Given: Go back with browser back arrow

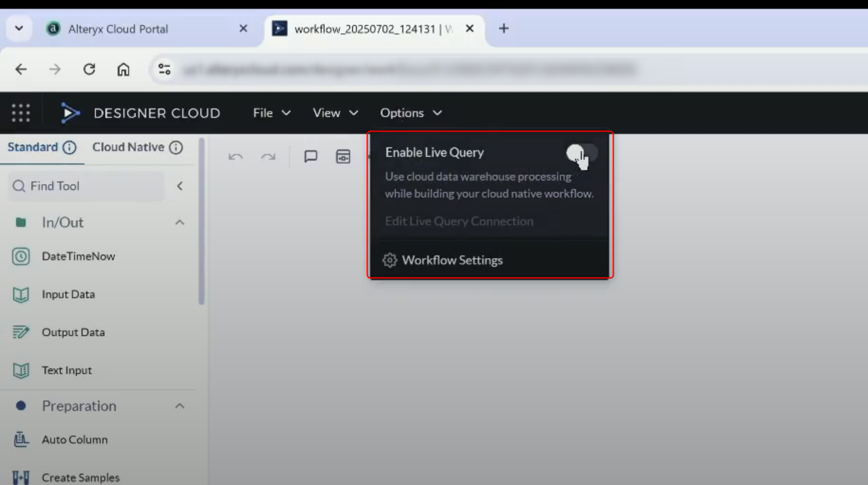Looking at the screenshot, I should 21,70.
